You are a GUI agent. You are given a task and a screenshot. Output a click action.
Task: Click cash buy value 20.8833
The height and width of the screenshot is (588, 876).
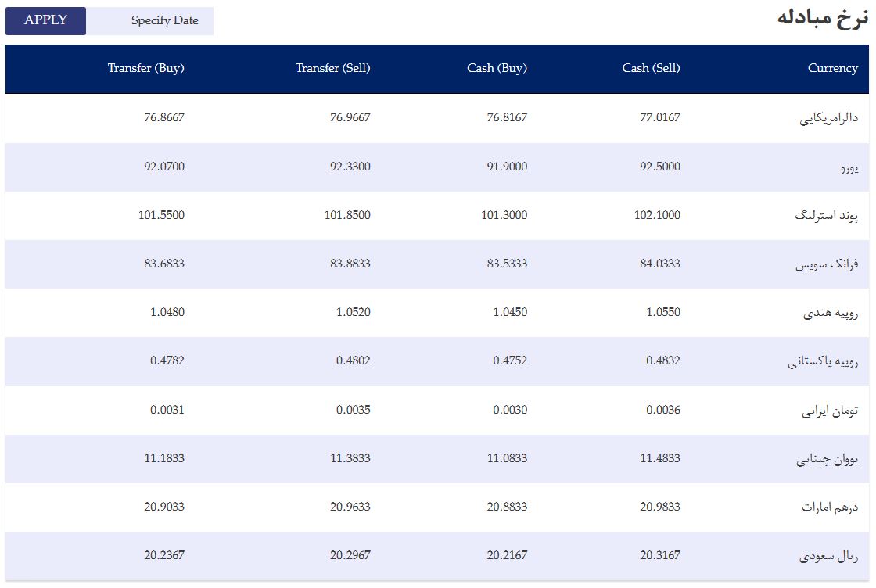pos(508,507)
